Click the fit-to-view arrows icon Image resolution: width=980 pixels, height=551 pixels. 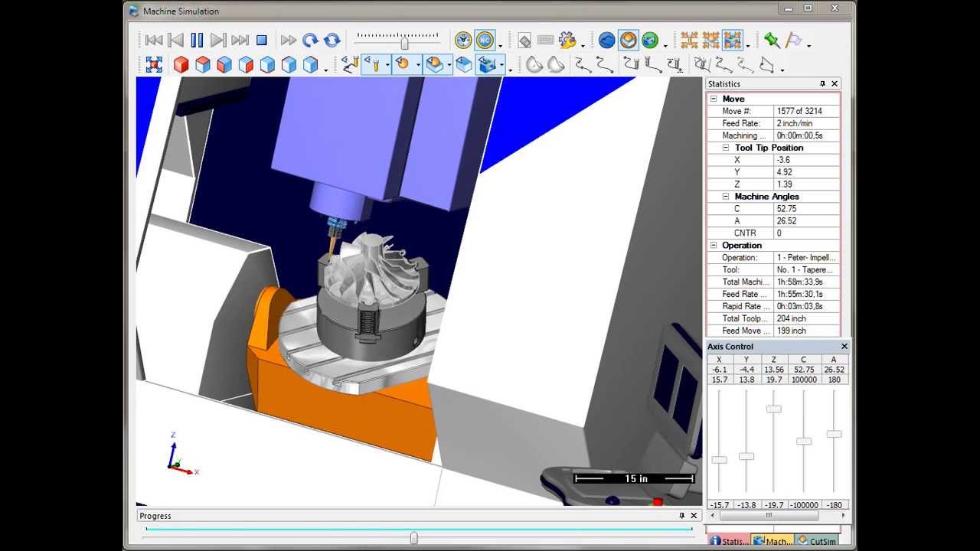point(154,65)
